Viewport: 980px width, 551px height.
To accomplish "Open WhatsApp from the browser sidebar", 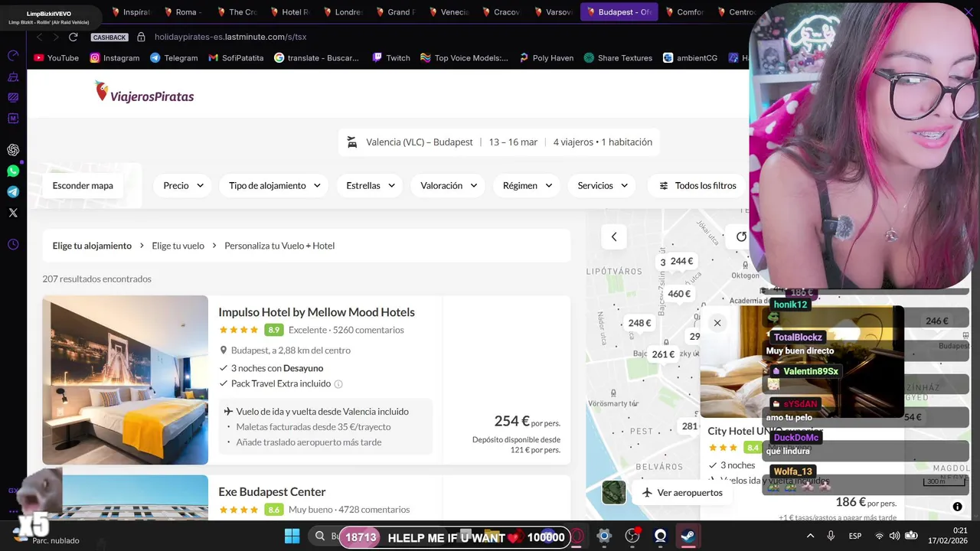I will pyautogui.click(x=13, y=171).
